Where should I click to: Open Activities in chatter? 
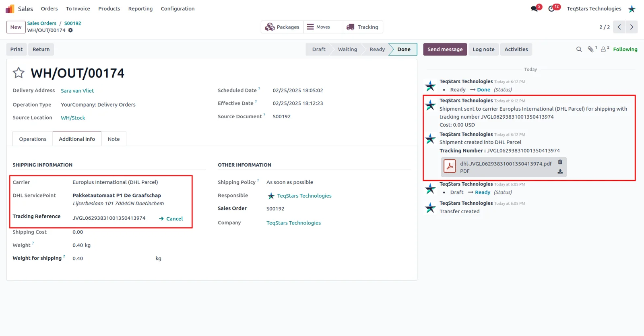(516, 49)
